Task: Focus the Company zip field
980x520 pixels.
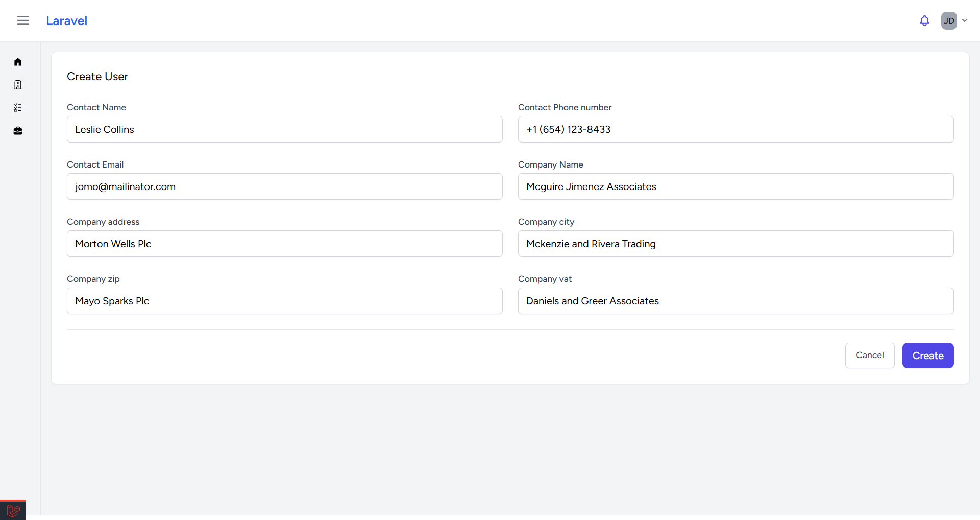Action: (285, 301)
